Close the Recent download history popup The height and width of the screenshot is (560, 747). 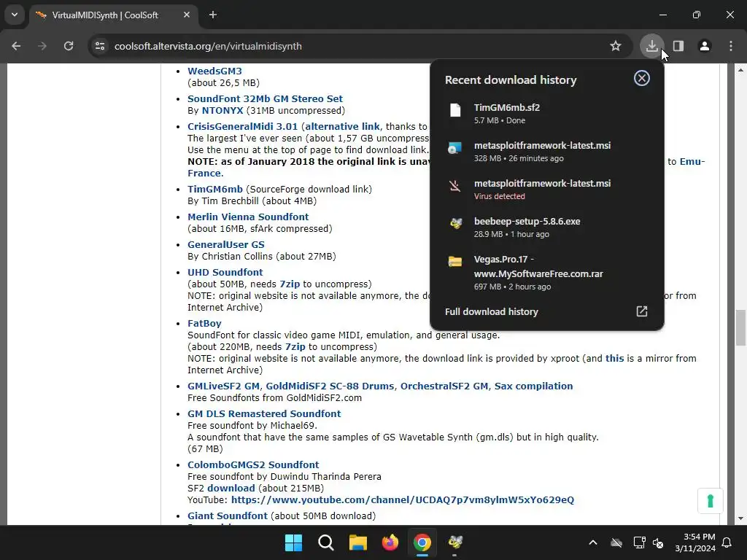[x=642, y=78]
